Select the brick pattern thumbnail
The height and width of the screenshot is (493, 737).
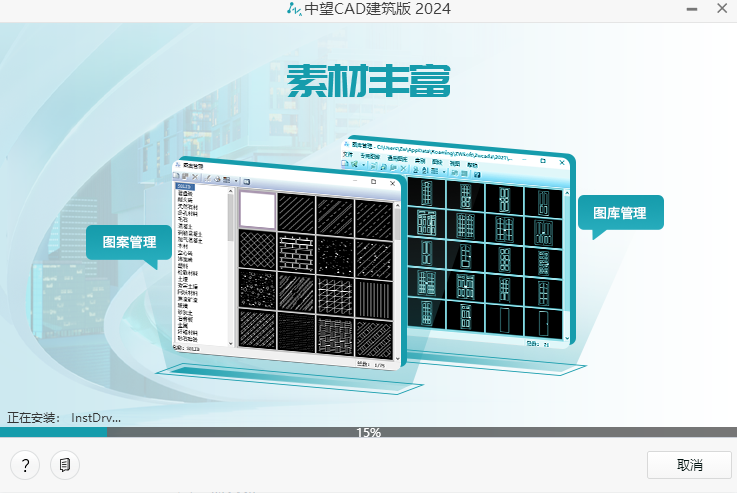pyautogui.click(x=296, y=250)
